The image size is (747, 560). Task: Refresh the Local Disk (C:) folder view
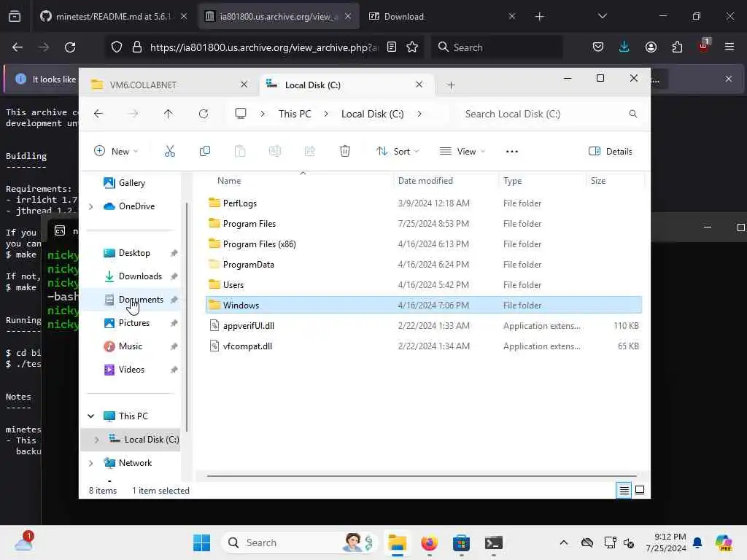pyautogui.click(x=204, y=114)
